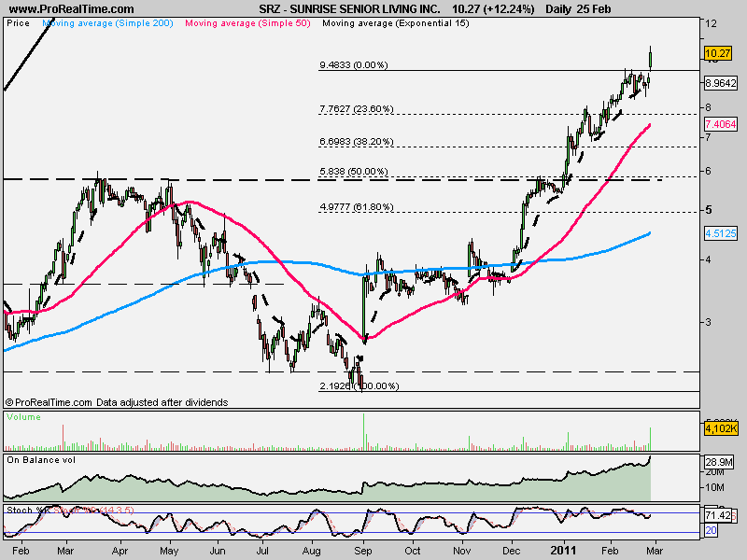Click the Oct label on the time axis

(413, 551)
